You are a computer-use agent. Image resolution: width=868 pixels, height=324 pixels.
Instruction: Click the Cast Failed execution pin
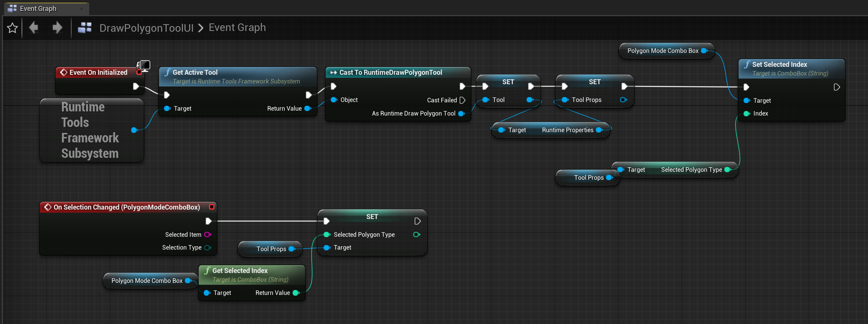point(462,100)
